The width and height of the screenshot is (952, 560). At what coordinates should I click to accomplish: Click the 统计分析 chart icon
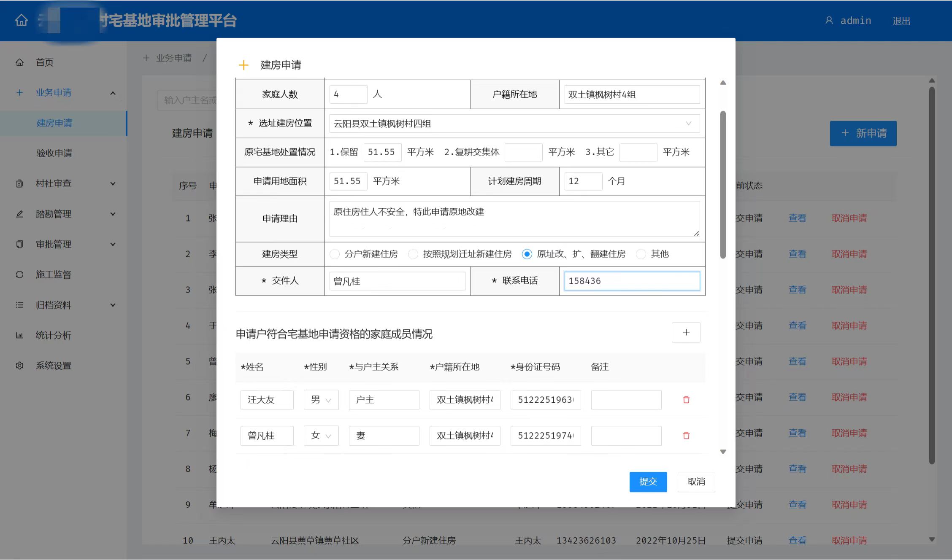19,335
